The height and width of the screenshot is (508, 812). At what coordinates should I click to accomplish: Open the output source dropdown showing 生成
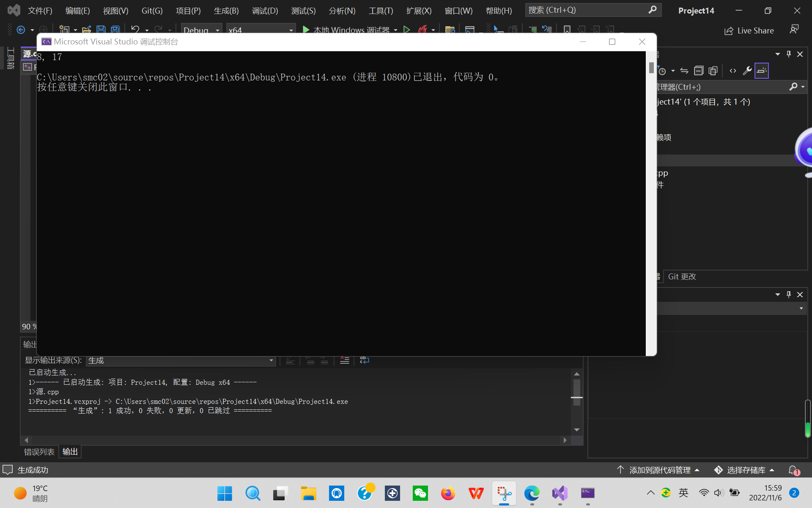tap(181, 360)
